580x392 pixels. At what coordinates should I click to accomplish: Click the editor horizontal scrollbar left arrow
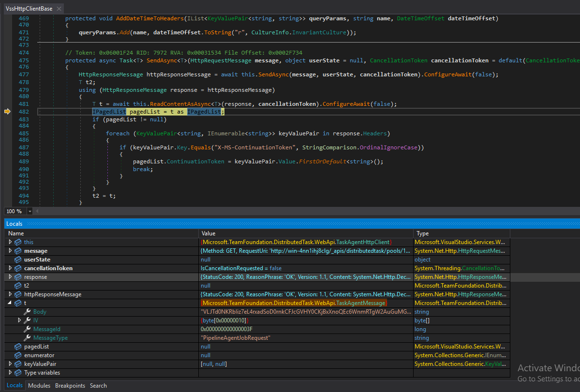(37, 211)
